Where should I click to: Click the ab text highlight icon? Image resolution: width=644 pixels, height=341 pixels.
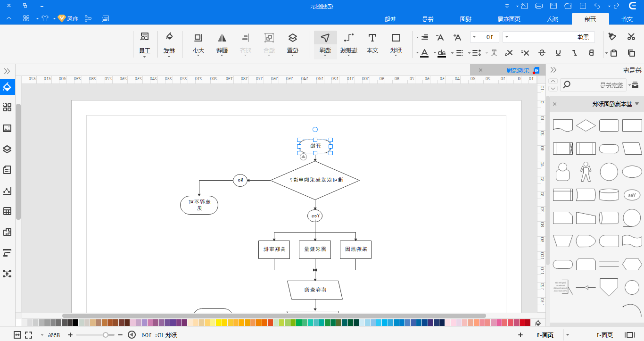point(441,53)
